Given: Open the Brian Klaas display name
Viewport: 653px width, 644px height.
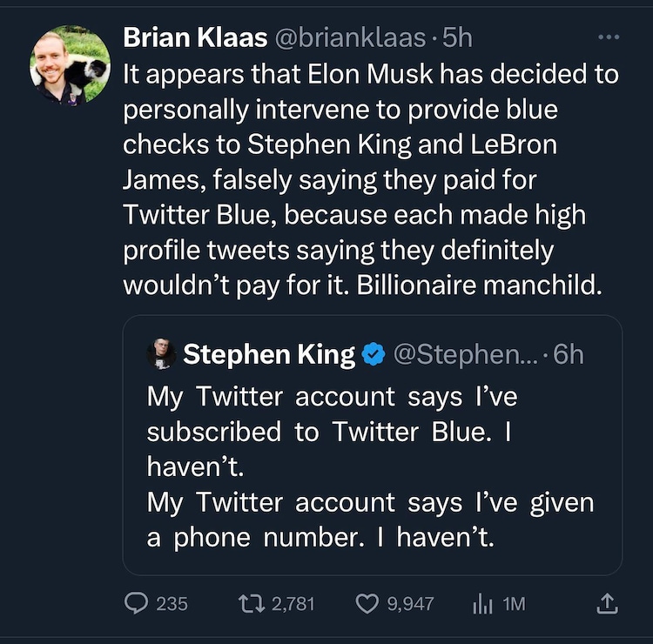Looking at the screenshot, I should pos(197,37).
